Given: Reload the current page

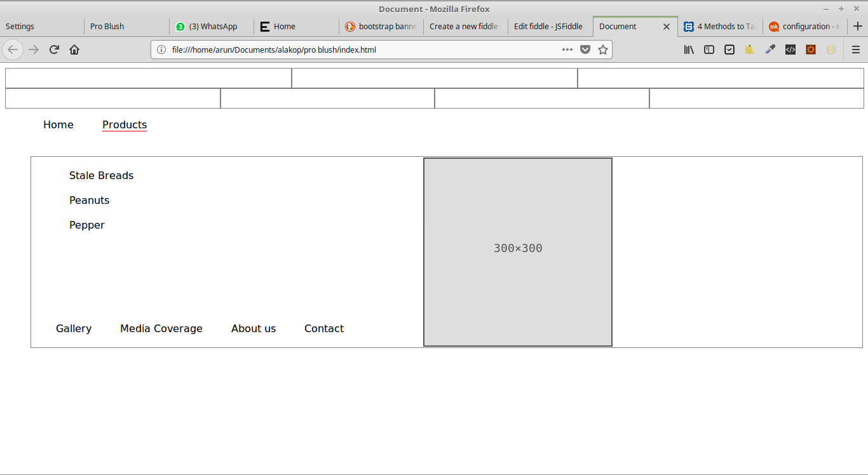Looking at the screenshot, I should (x=54, y=50).
